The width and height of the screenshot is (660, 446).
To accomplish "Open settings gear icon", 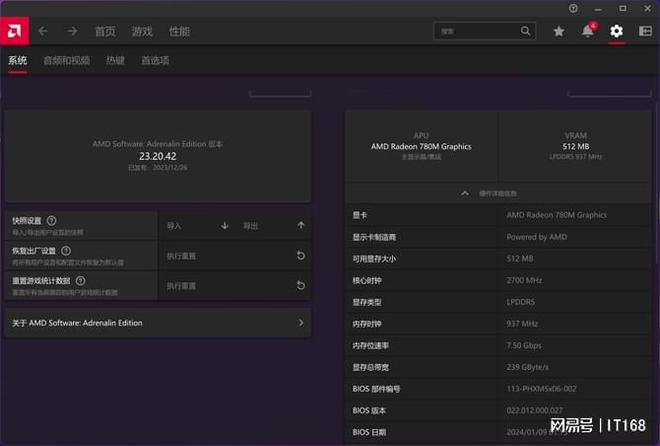I will pyautogui.click(x=616, y=31).
